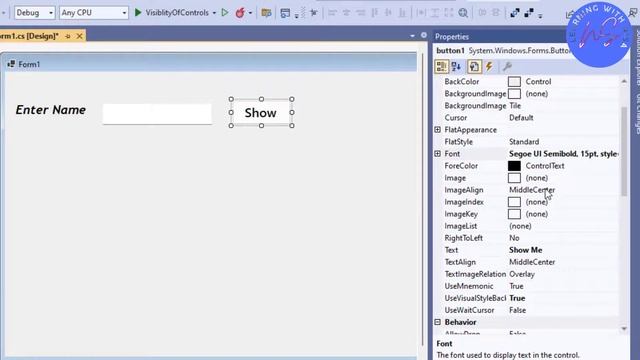
Task: Click ImageAlign value MiddleCenter
Action: tap(532, 190)
